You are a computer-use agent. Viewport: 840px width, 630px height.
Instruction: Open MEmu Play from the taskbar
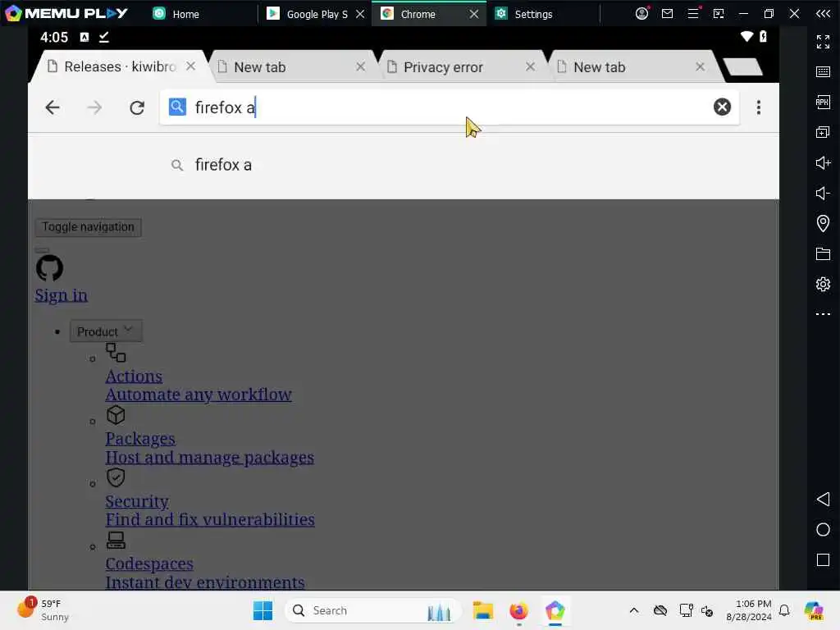click(555, 610)
